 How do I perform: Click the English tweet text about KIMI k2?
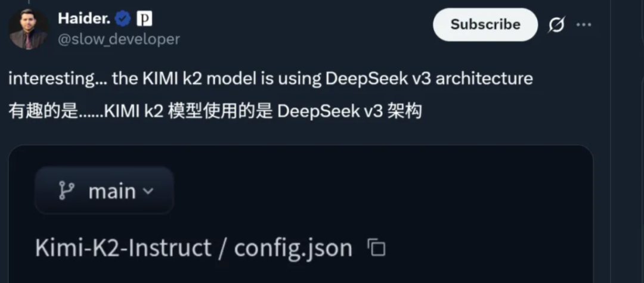[x=271, y=78]
